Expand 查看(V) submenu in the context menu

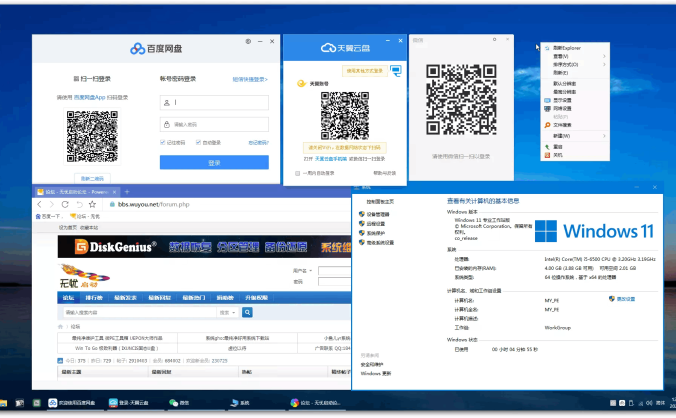(575, 56)
